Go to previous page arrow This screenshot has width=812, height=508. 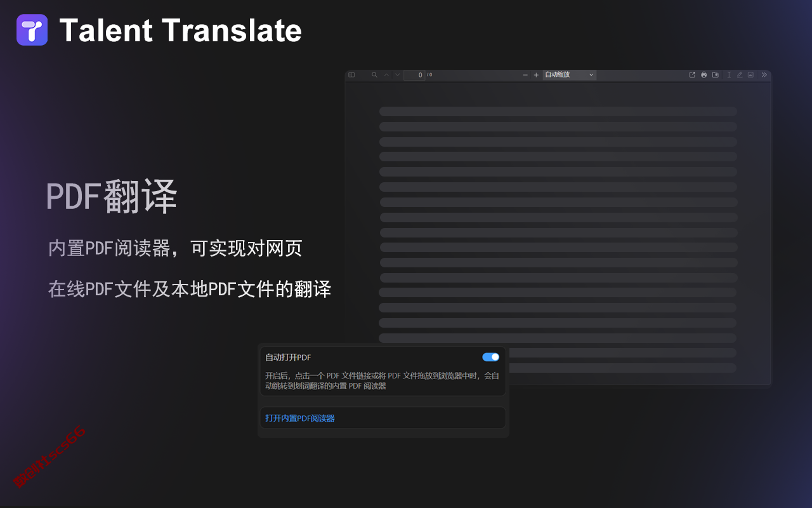[386, 75]
